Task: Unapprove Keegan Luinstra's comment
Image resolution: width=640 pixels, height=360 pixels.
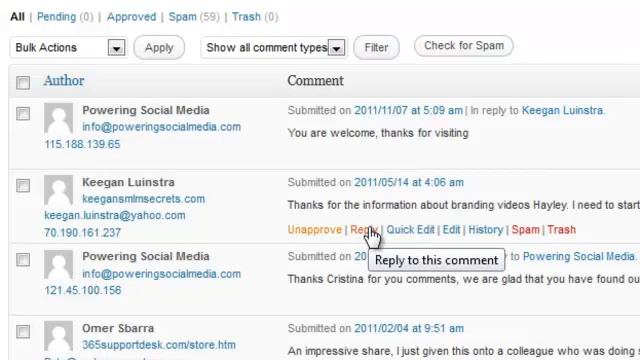Action: (x=315, y=230)
